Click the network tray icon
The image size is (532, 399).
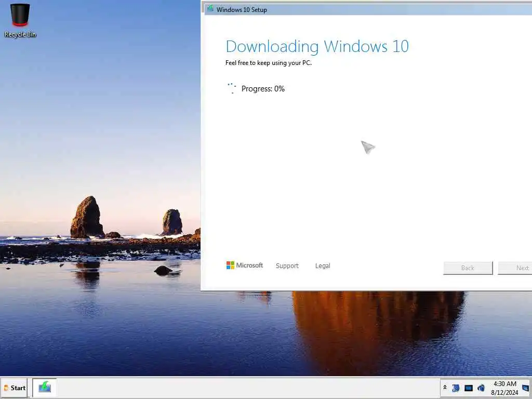[x=456, y=388]
